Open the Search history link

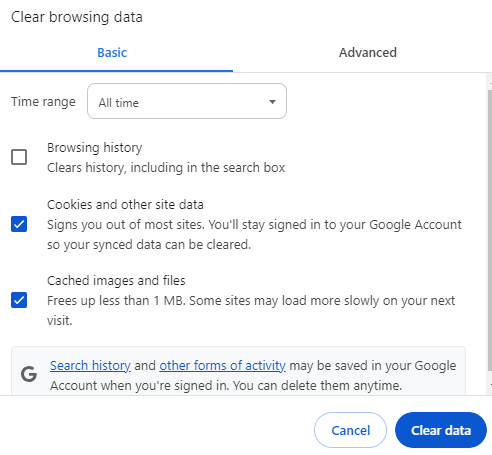[x=90, y=366]
